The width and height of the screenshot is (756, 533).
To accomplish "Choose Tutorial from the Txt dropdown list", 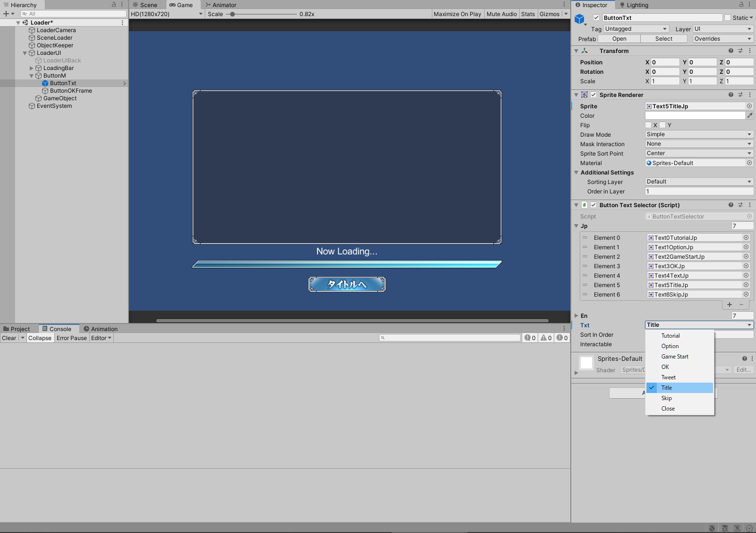I will pyautogui.click(x=680, y=336).
